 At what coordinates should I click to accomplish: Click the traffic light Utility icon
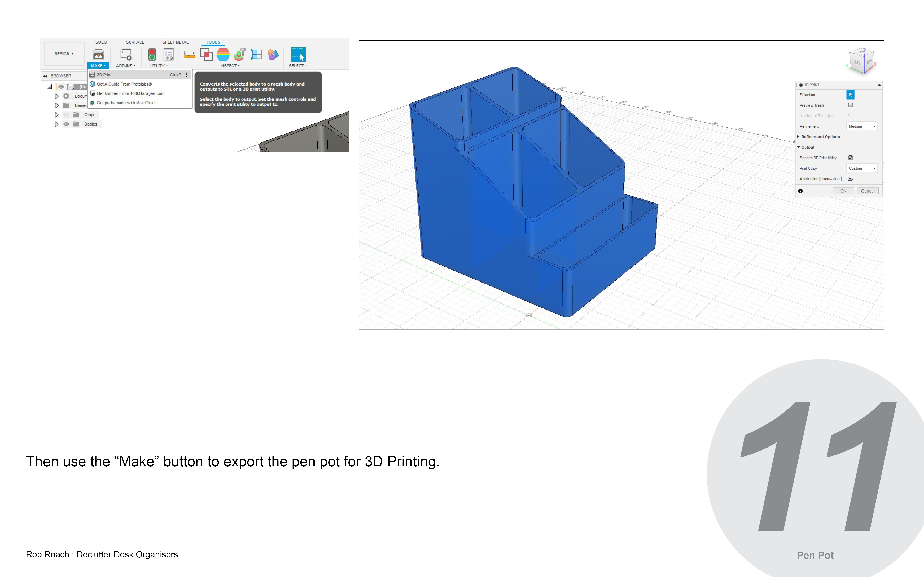coord(152,55)
